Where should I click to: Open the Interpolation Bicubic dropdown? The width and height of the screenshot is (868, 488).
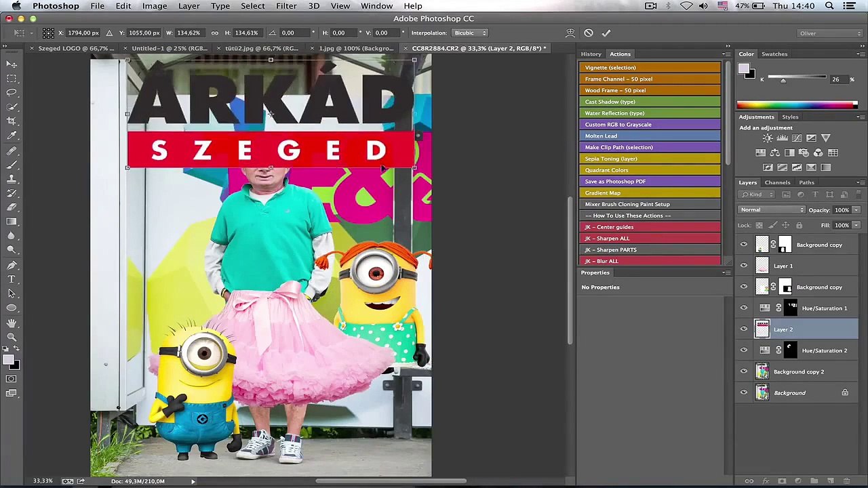click(470, 33)
